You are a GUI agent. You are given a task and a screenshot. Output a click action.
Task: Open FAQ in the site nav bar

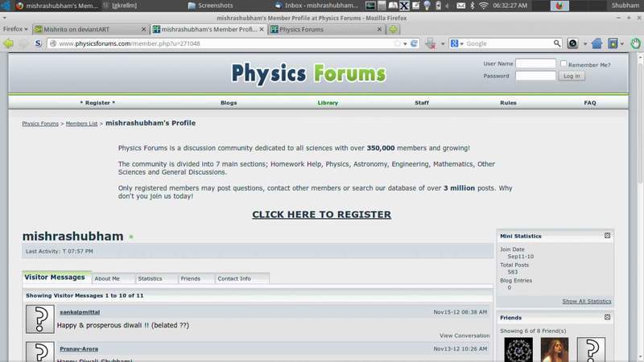(590, 103)
